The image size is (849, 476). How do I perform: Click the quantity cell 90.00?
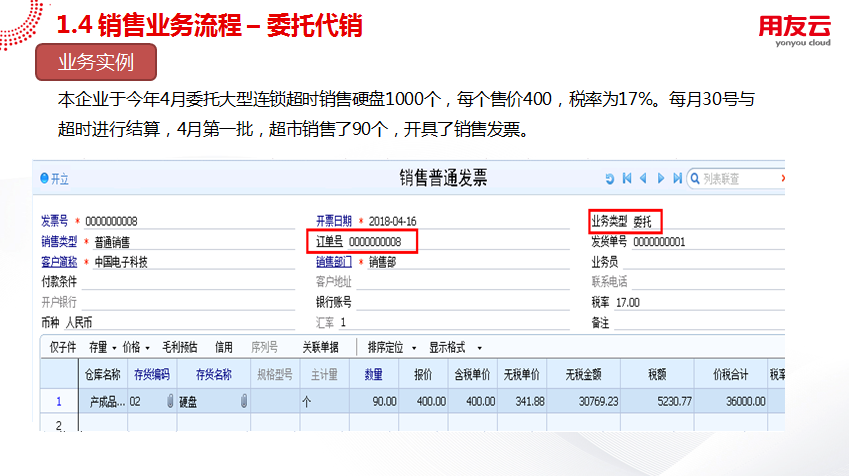click(374, 401)
